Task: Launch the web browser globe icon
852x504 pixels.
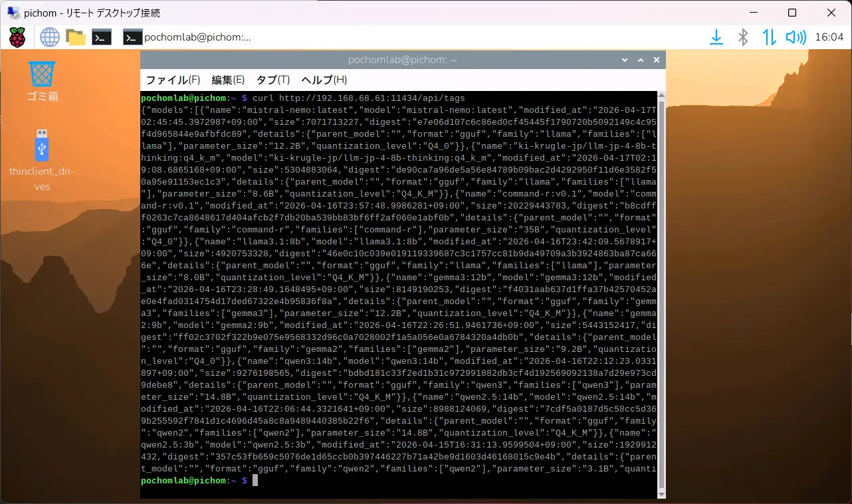Action: pyautogui.click(x=50, y=37)
